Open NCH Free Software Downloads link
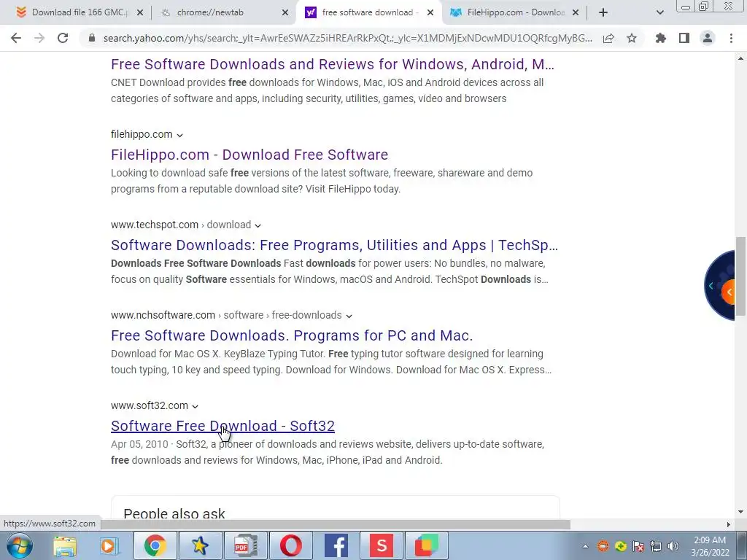The image size is (747, 560). tap(292, 335)
